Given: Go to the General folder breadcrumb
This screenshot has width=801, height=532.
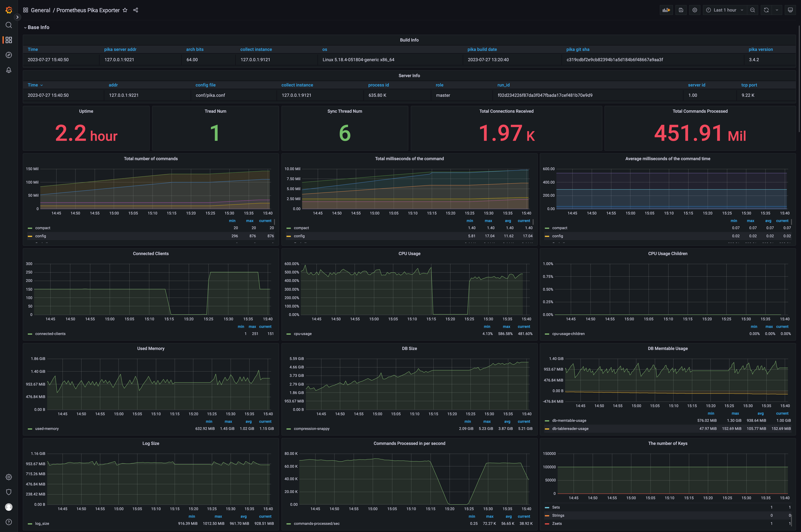Looking at the screenshot, I should click(40, 10).
